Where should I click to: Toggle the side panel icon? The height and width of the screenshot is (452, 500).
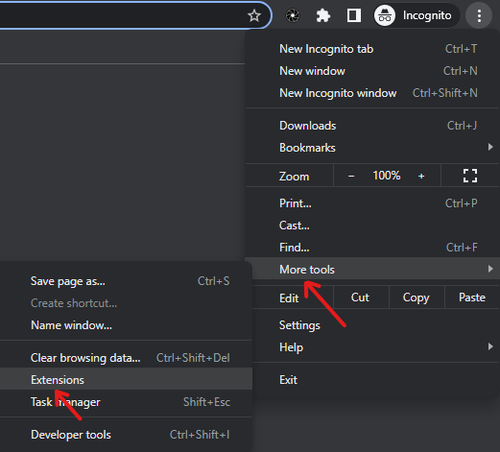point(354,15)
